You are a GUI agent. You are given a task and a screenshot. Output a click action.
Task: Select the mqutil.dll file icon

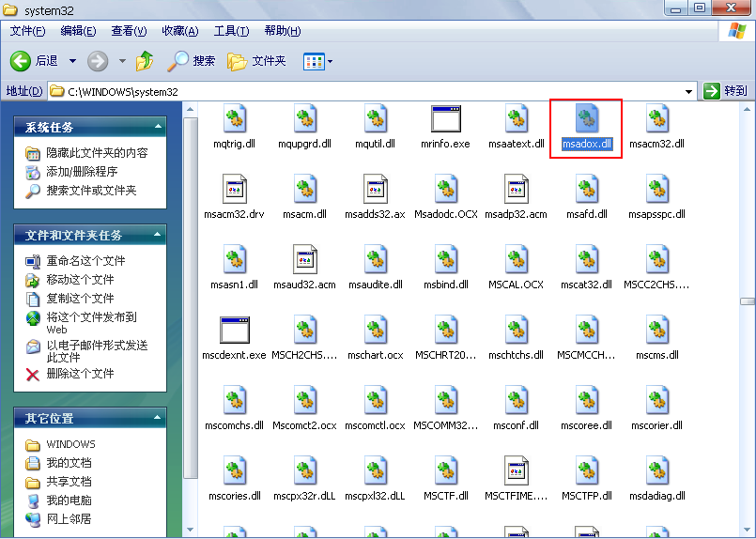click(375, 118)
